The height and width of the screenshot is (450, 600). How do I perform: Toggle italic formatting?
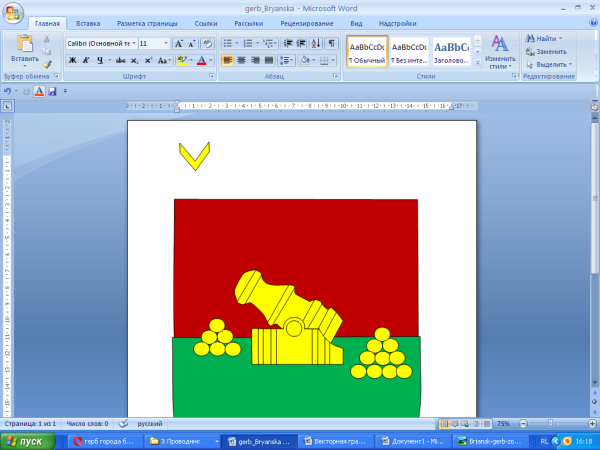(88, 60)
